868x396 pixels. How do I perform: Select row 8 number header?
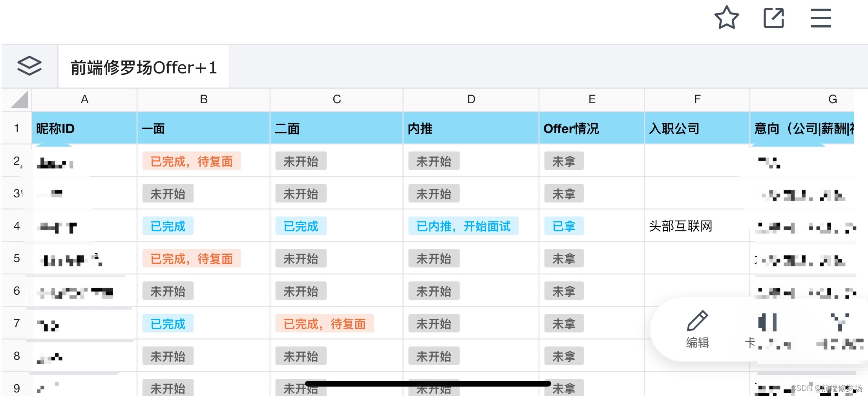click(x=16, y=356)
